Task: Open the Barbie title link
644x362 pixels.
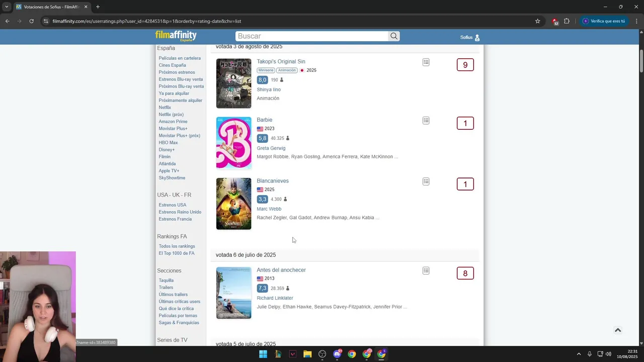Action: coord(265,120)
